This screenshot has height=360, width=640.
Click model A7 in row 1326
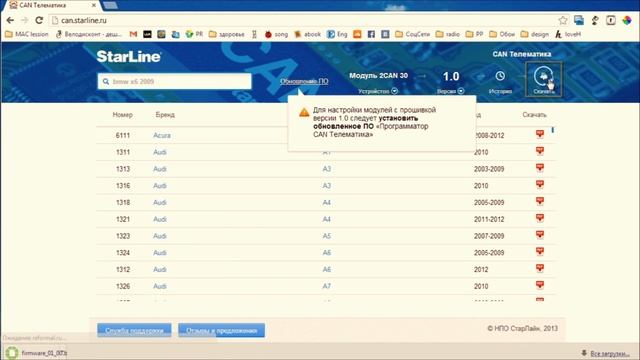[x=327, y=286]
